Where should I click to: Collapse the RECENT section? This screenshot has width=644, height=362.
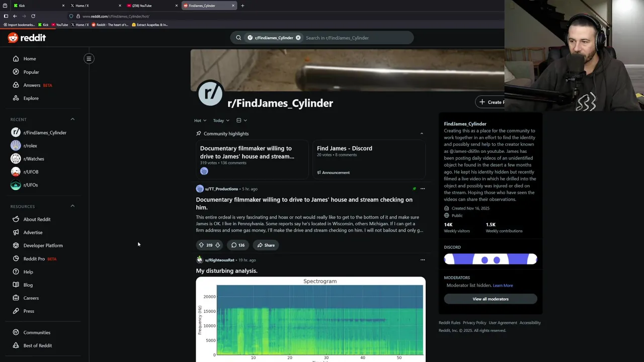point(72,119)
